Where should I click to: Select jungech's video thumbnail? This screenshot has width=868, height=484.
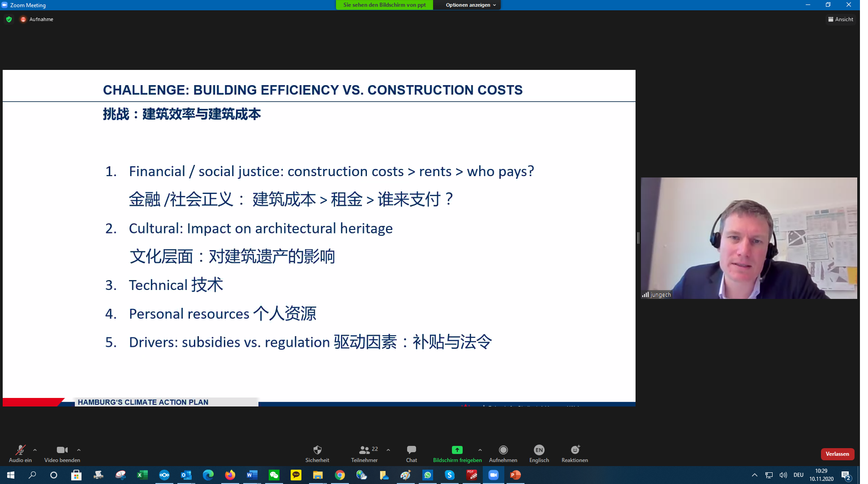point(748,238)
